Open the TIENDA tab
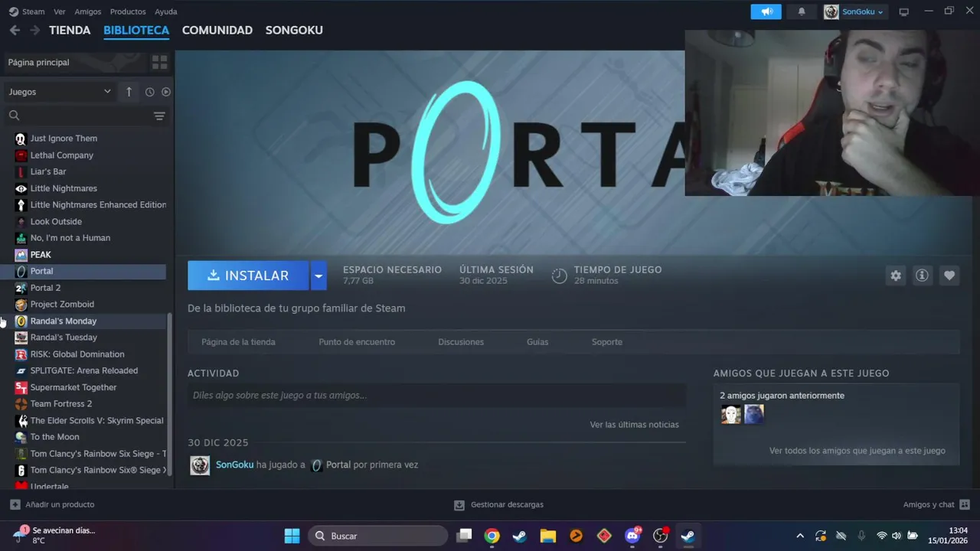 tap(70, 30)
